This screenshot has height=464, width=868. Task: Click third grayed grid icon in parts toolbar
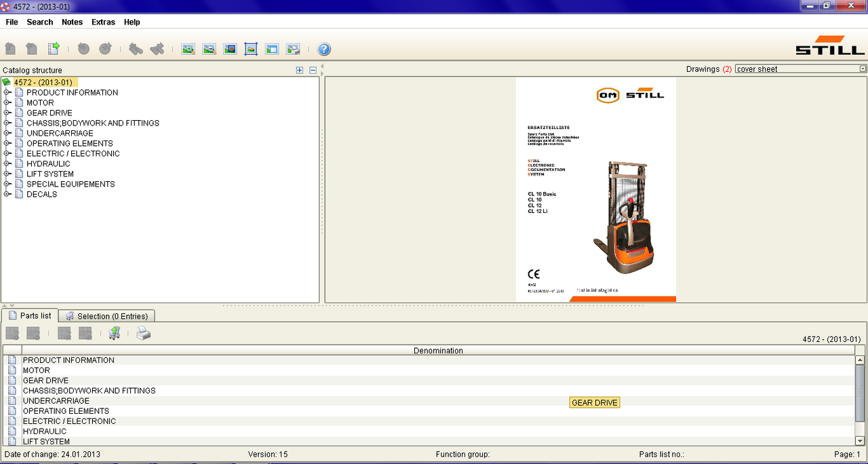64,333
